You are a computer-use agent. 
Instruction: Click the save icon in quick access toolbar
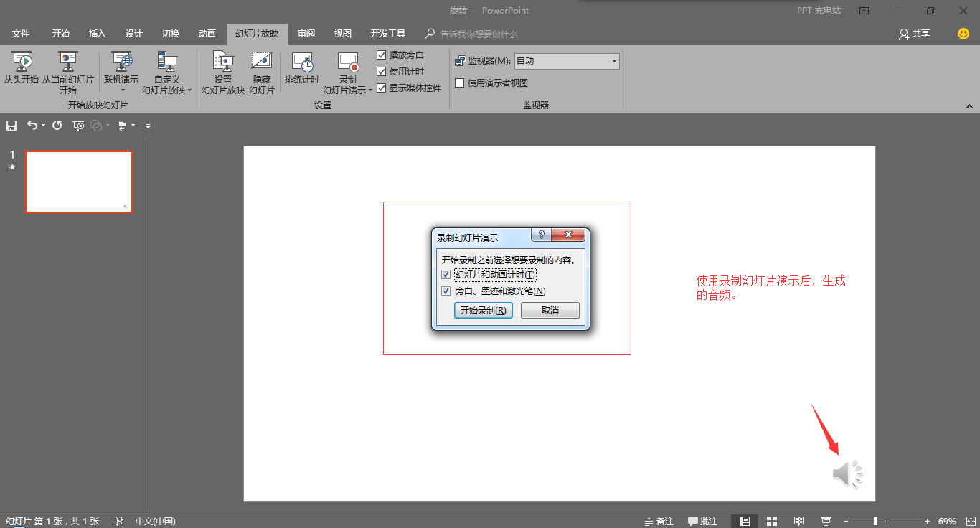pos(11,126)
